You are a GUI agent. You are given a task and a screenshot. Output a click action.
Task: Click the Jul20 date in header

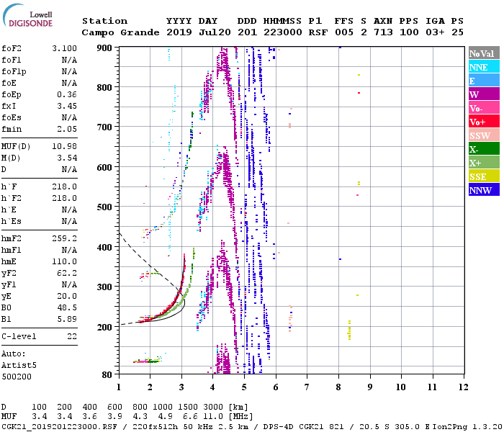215,32
